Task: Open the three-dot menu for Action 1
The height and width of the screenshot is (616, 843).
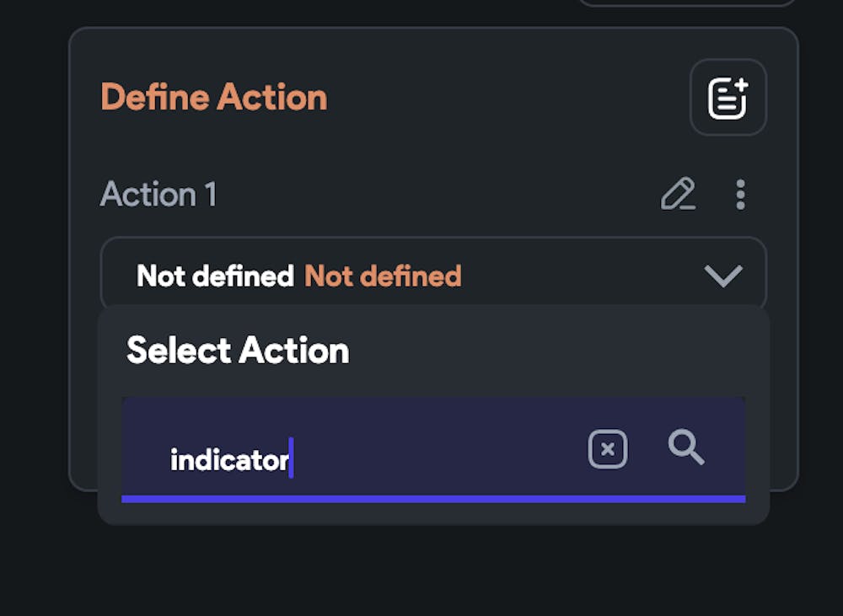Action: pos(740,195)
